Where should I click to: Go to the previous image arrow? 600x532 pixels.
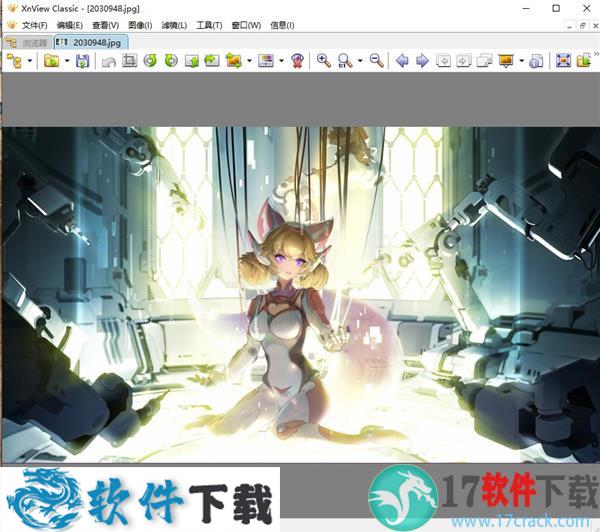[402, 60]
